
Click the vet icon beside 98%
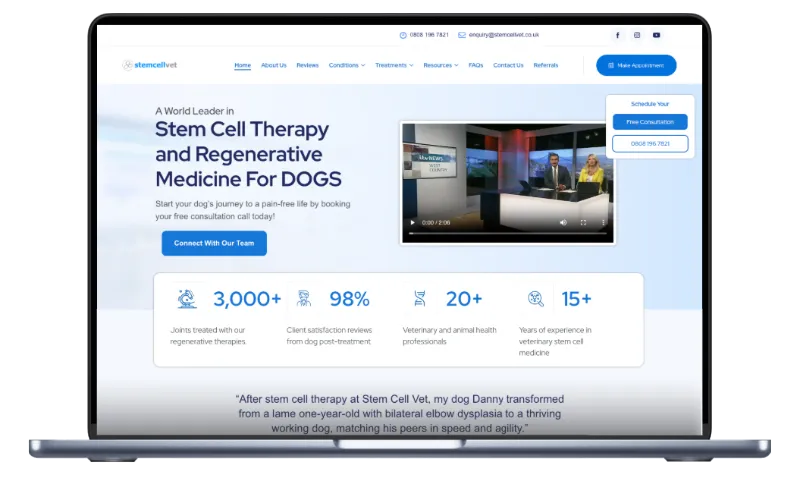point(304,298)
